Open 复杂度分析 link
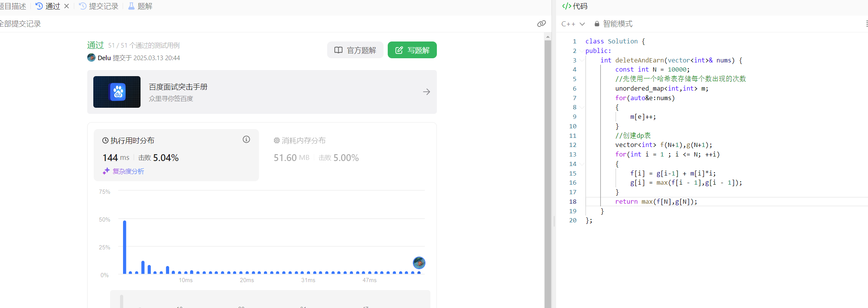This screenshot has width=868, height=308. [123, 171]
